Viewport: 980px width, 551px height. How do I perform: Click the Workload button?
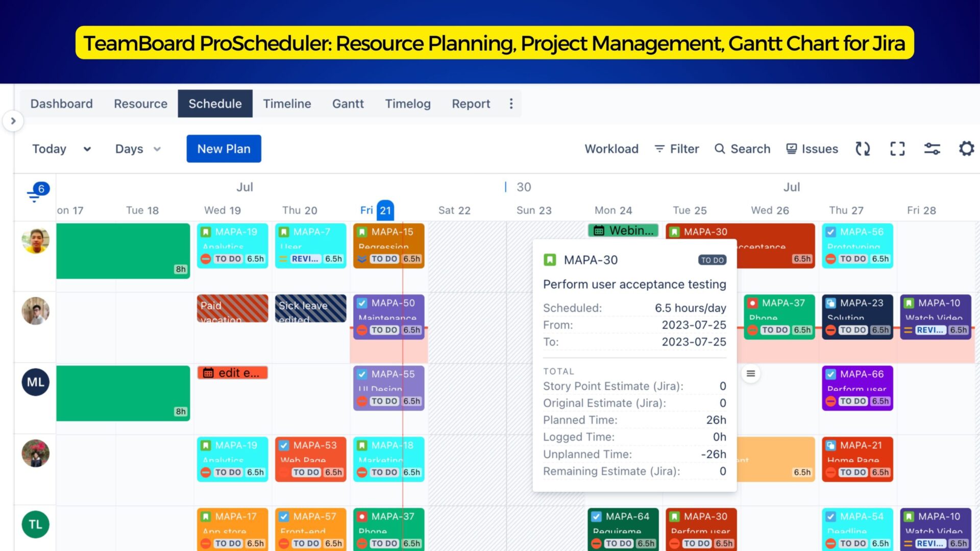tap(611, 149)
